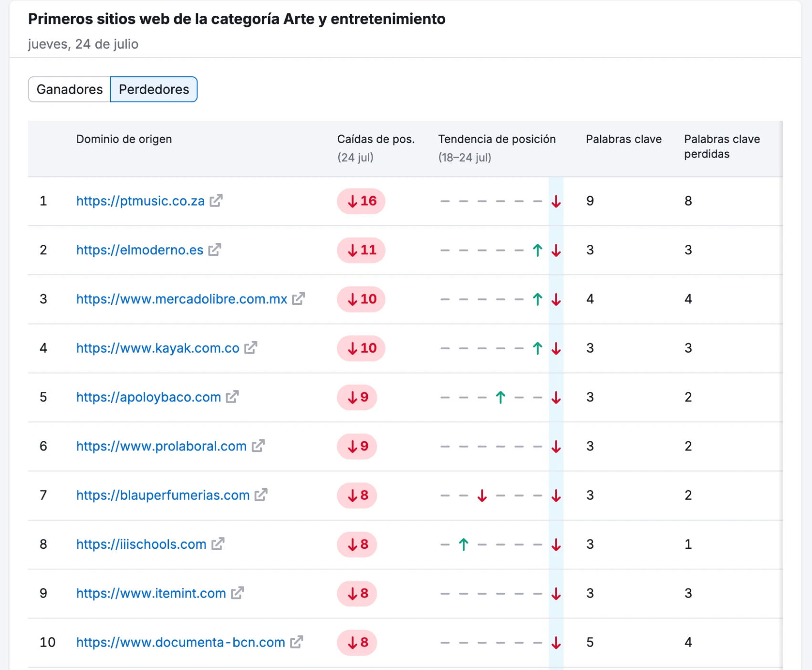Switch to the Ganadores tab

point(70,89)
